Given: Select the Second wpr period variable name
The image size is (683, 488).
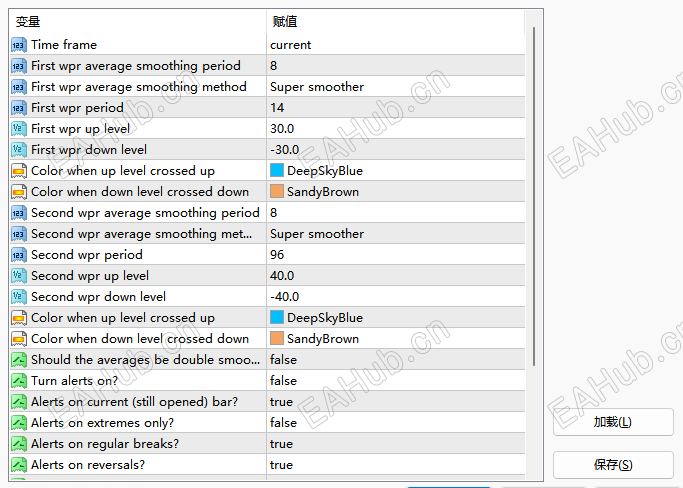Looking at the screenshot, I should pyautogui.click(x=87, y=254).
